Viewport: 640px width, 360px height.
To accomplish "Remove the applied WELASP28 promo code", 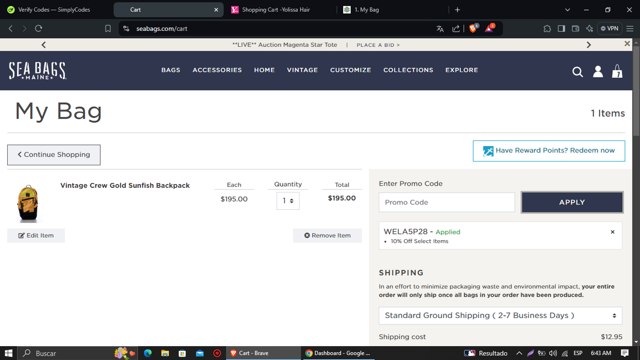I will tap(612, 232).
